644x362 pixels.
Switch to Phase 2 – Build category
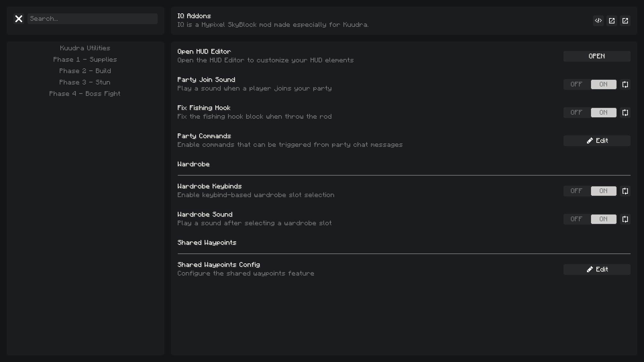85,71
